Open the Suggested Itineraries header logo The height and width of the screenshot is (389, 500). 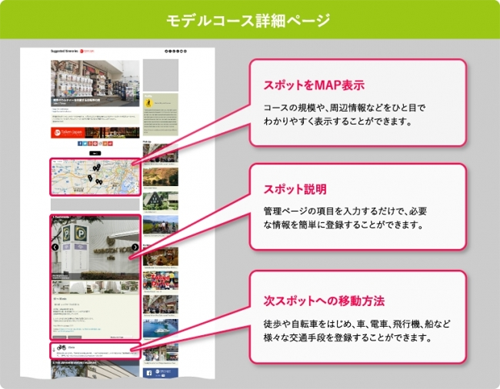[x=72, y=51]
